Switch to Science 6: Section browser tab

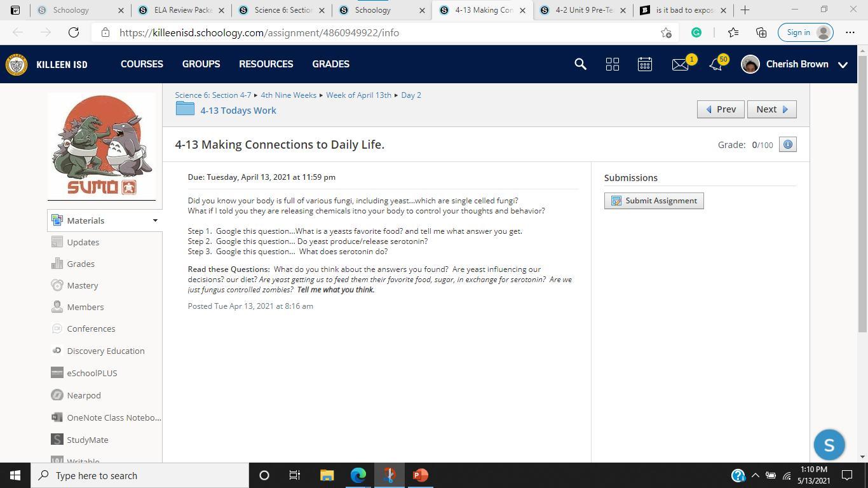click(282, 10)
